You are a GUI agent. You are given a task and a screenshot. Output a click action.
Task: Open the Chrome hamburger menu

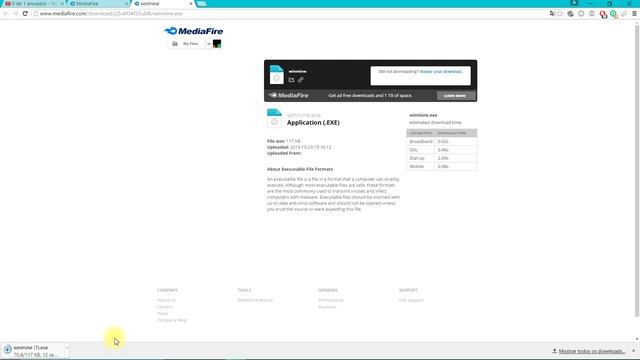coord(634,13)
